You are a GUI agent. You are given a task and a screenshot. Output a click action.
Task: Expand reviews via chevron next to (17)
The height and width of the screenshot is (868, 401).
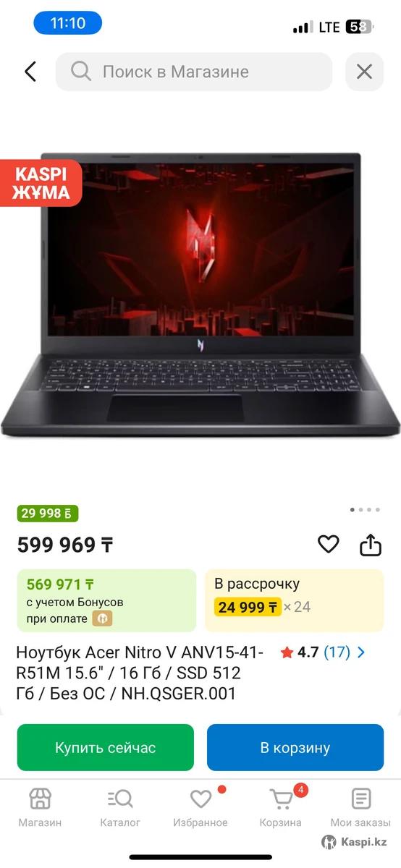pyautogui.click(x=362, y=652)
